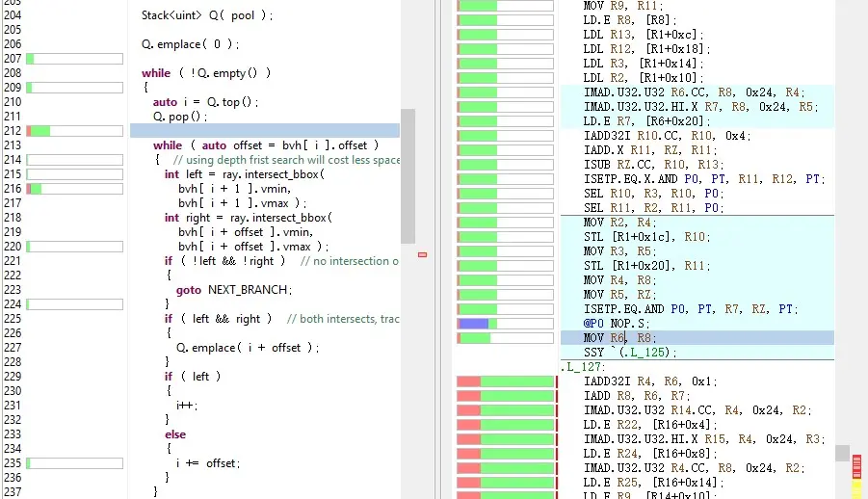Select the goto NEXT_BRANCH source line
The image size is (868, 499).
[x=233, y=290]
